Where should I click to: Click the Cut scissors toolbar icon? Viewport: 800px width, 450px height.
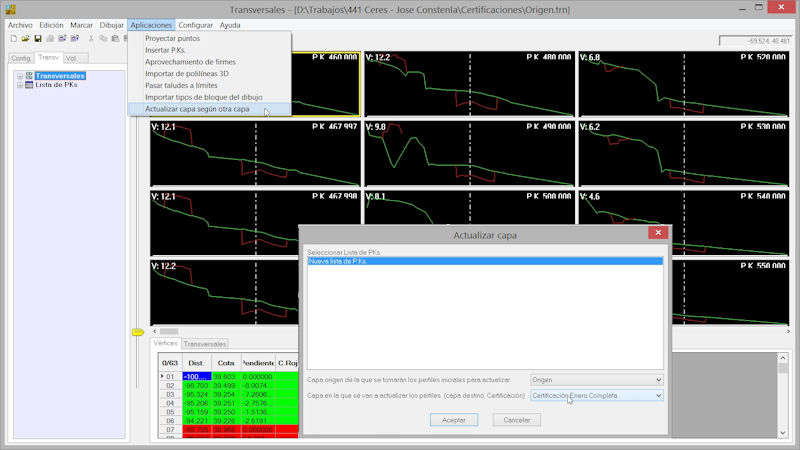click(91, 38)
